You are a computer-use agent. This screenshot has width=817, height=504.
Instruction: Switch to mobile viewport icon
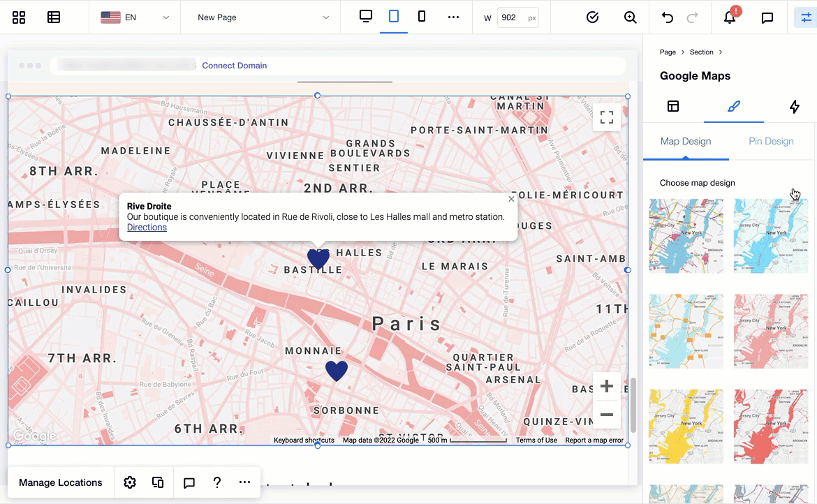pyautogui.click(x=422, y=16)
